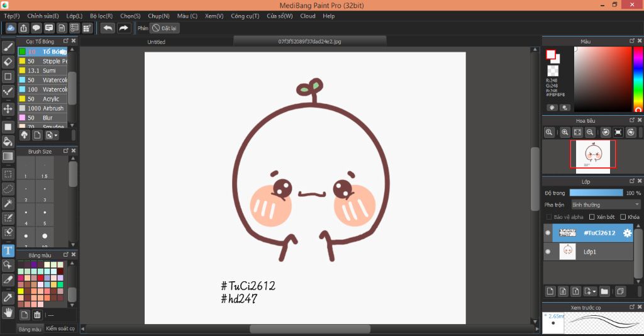The width and height of the screenshot is (644, 336).
Task: Click the share/export toolbar icon
Action: 23,28
